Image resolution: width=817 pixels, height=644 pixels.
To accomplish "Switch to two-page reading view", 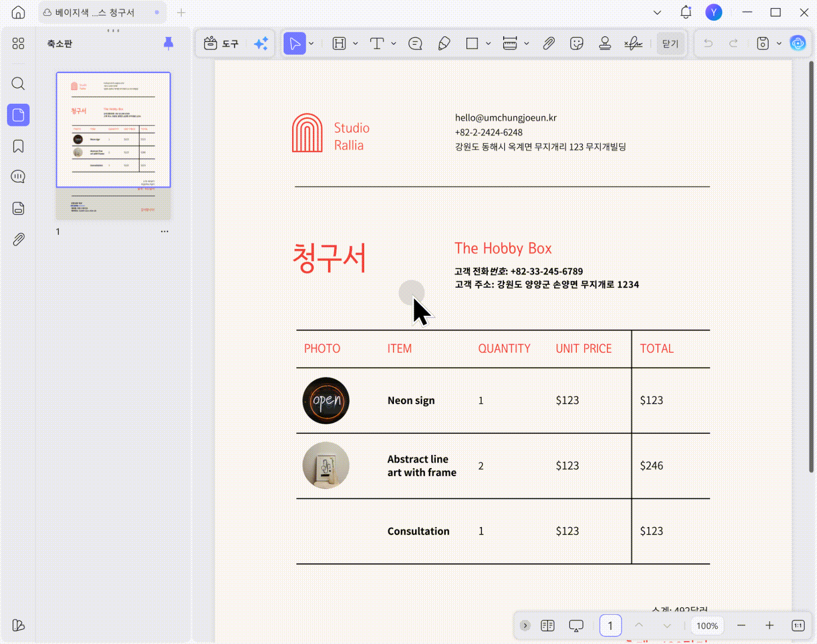I will click(548, 625).
